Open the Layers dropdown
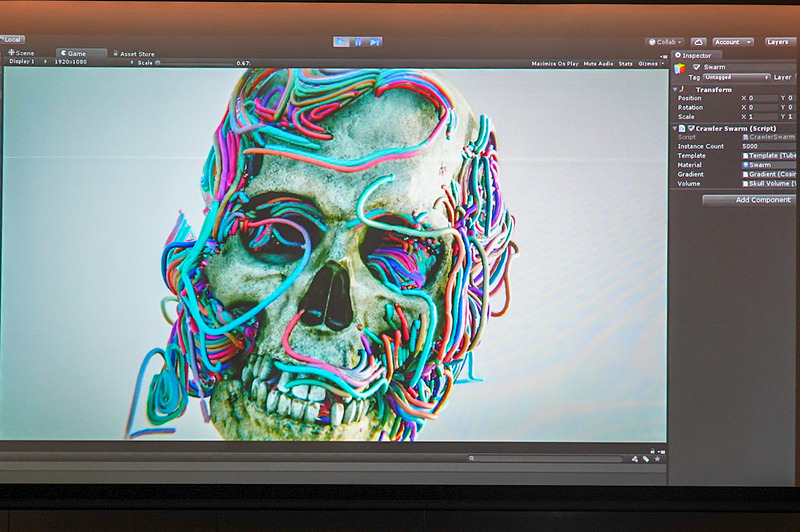This screenshot has height=532, width=800. (780, 42)
